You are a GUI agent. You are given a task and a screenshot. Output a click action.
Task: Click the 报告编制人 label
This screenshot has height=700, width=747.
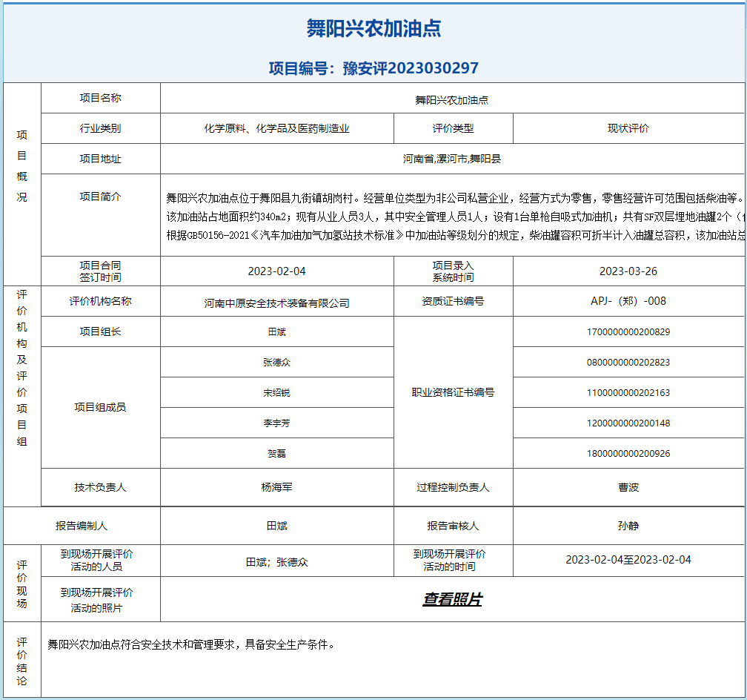click(82, 526)
